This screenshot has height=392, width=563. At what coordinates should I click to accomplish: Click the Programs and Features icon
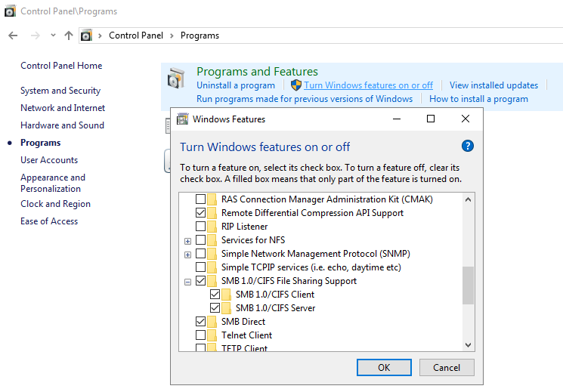point(177,79)
